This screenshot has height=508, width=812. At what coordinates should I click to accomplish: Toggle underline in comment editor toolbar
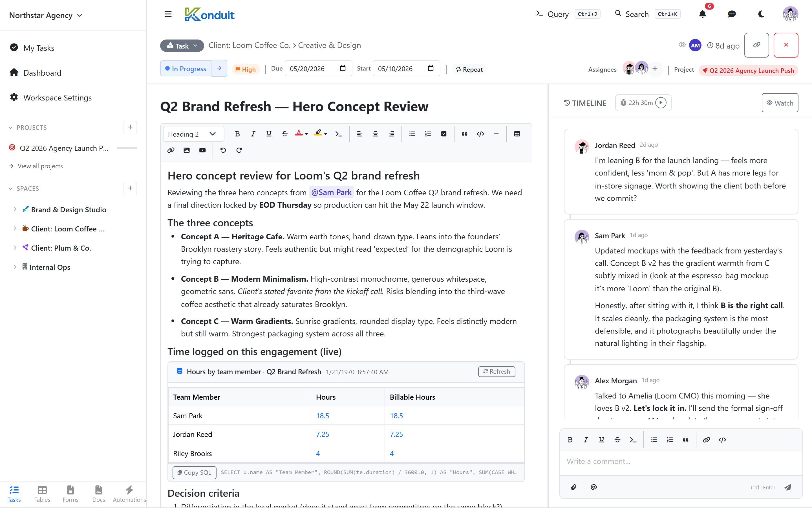[x=601, y=440]
